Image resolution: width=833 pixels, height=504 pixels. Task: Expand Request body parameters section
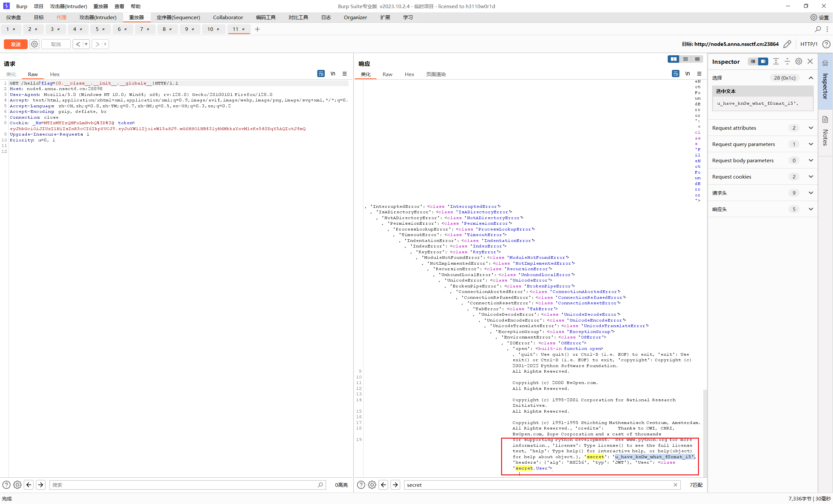[x=811, y=160]
